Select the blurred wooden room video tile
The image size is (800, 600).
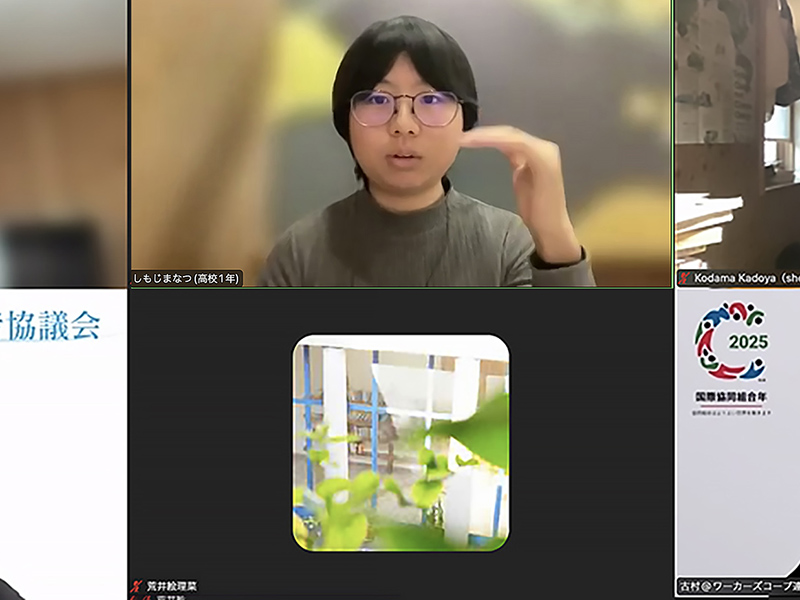[63, 143]
